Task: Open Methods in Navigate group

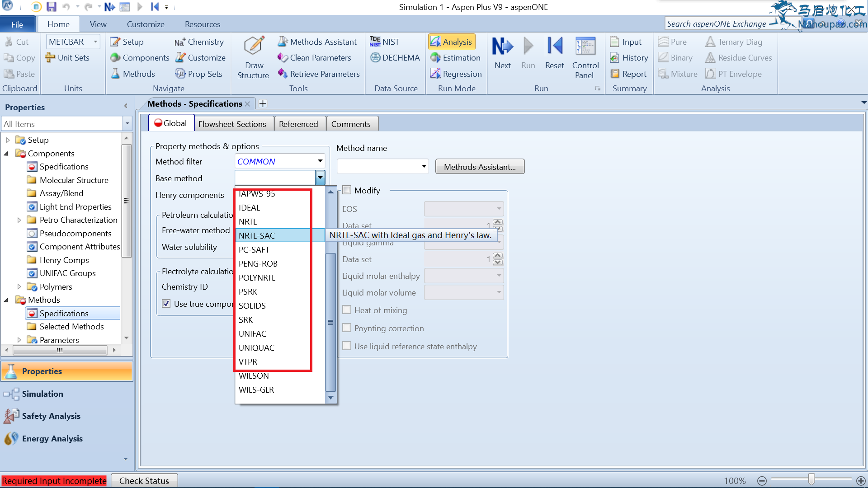Action: pos(133,74)
